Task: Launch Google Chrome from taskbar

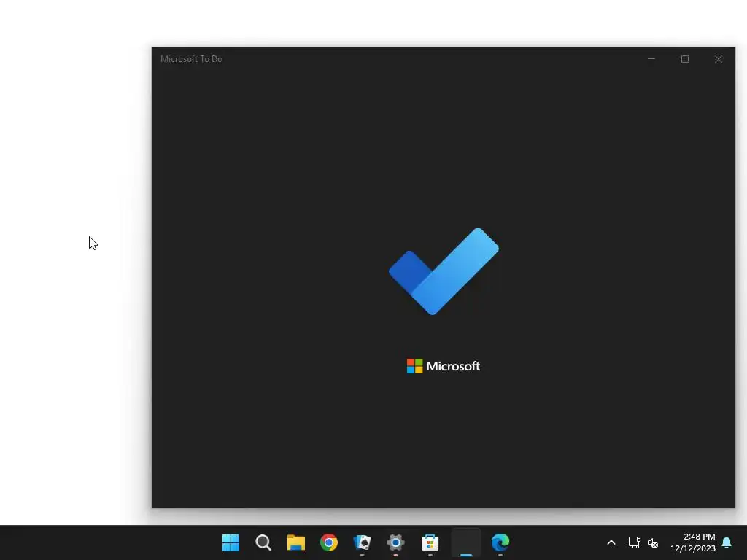Action: 329,542
